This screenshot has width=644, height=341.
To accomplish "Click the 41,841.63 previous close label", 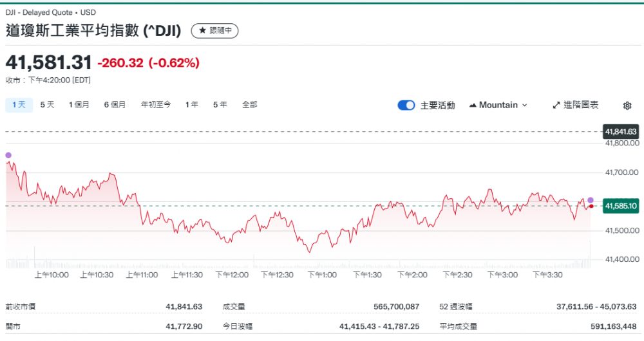I will coord(620,132).
